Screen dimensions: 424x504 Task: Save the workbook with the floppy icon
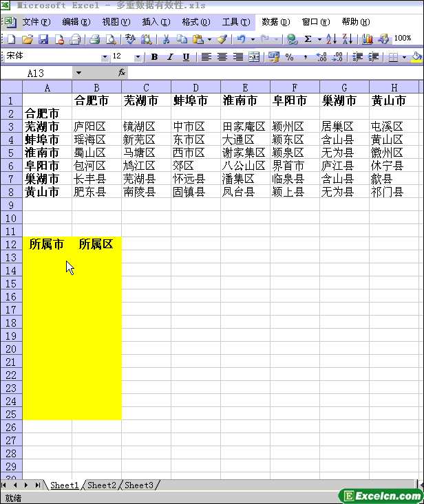coord(43,39)
